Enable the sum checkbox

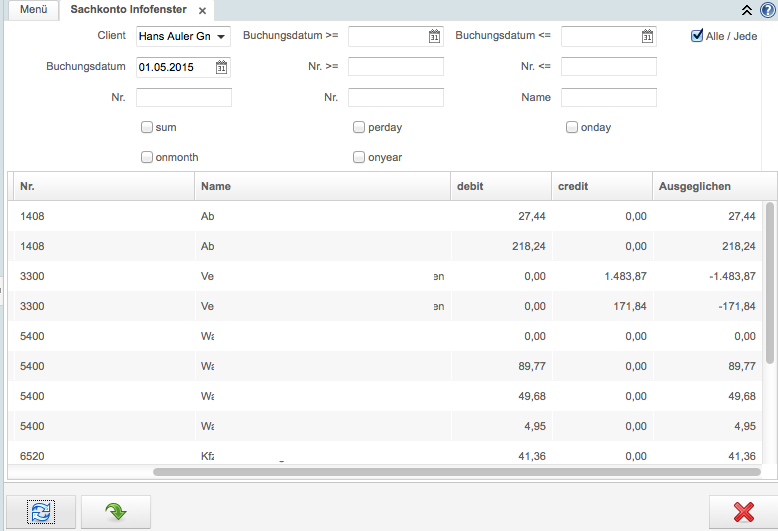147,127
